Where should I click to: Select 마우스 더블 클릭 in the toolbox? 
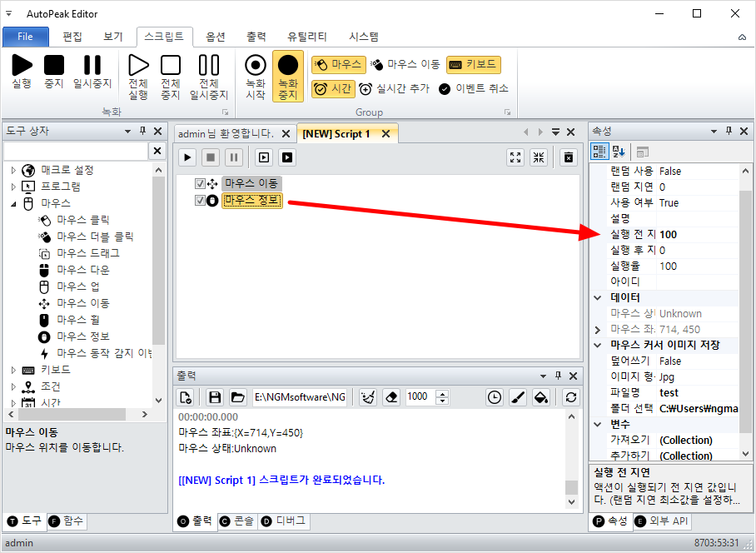click(95, 237)
